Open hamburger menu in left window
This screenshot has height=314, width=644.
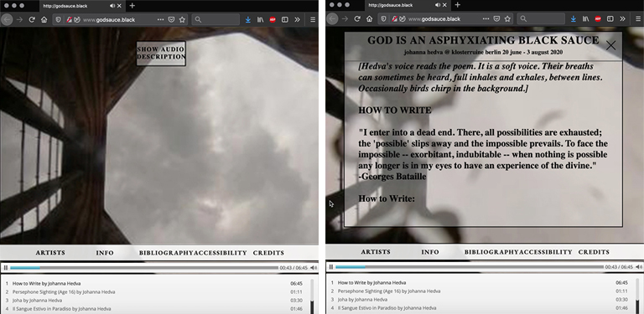[x=313, y=19]
